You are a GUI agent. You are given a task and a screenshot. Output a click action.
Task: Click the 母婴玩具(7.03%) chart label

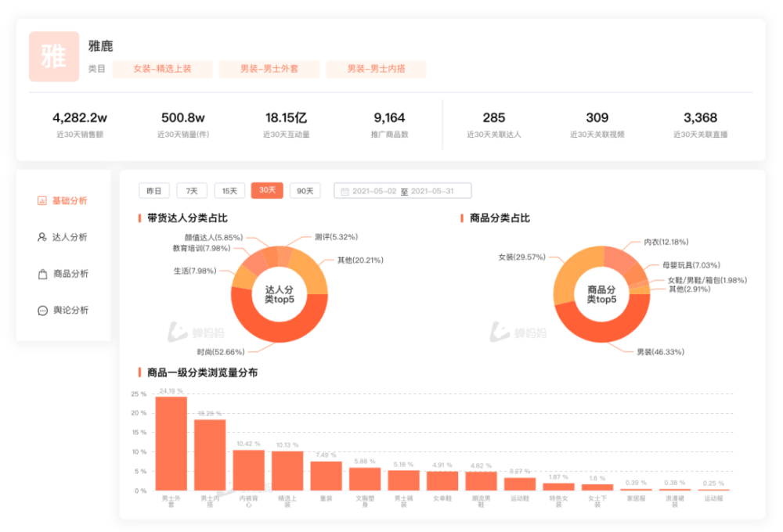(x=691, y=265)
